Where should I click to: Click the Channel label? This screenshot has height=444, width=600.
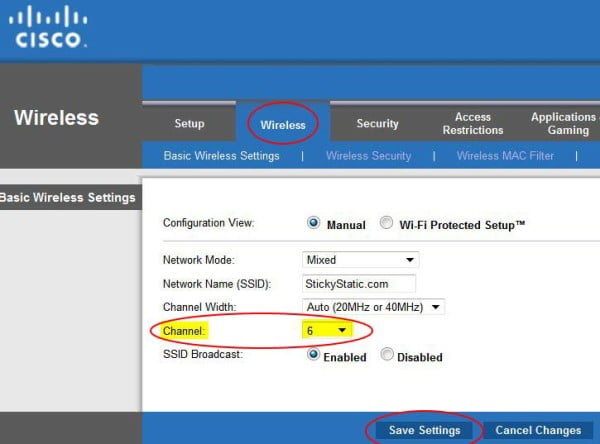click(184, 331)
